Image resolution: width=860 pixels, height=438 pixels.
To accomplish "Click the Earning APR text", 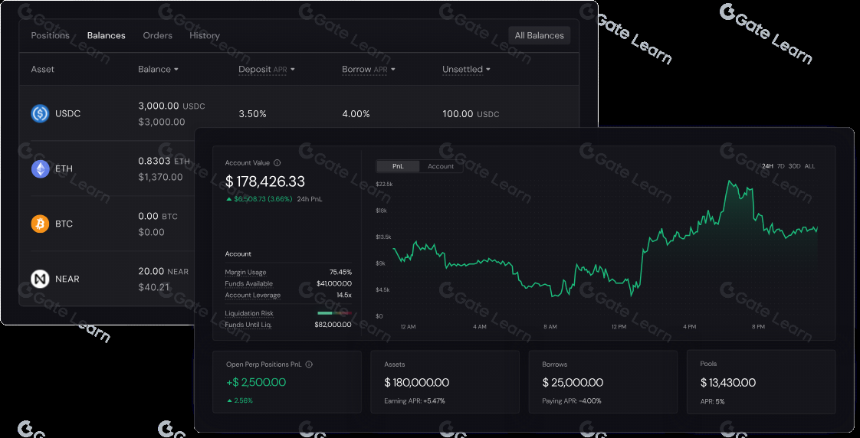I will [x=415, y=401].
